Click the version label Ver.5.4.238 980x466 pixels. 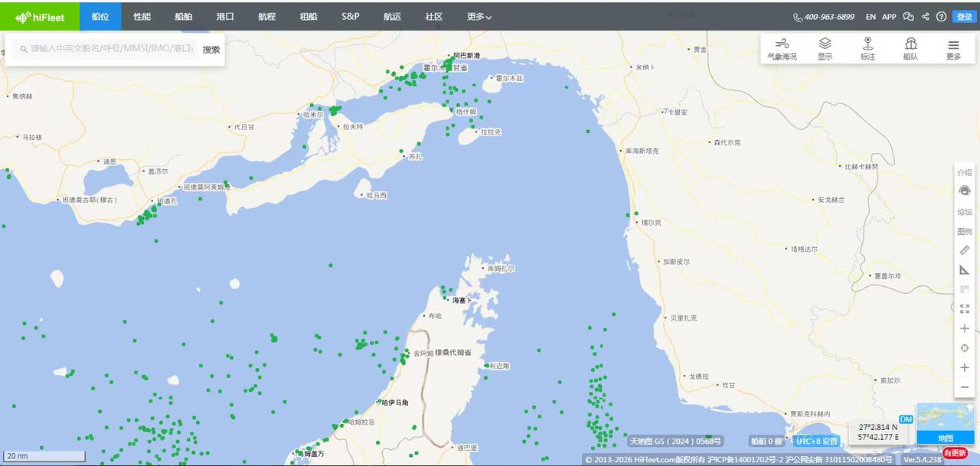pos(923,460)
